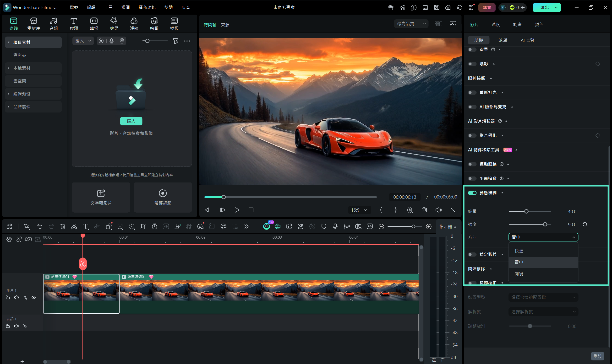Click the 重設 reset button
Viewport: 612px width, 364px height.
[x=597, y=356]
